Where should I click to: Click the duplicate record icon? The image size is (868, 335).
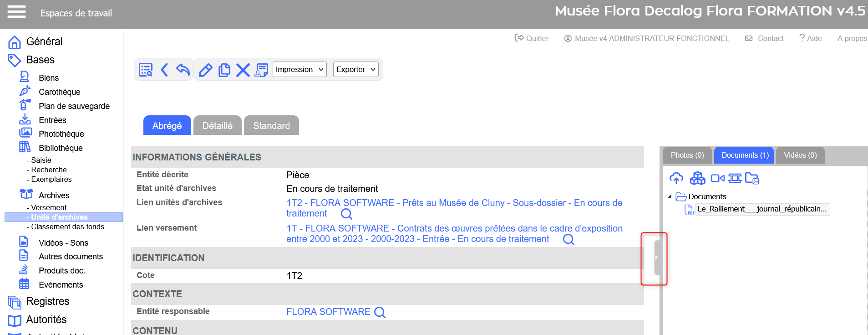[x=224, y=70]
